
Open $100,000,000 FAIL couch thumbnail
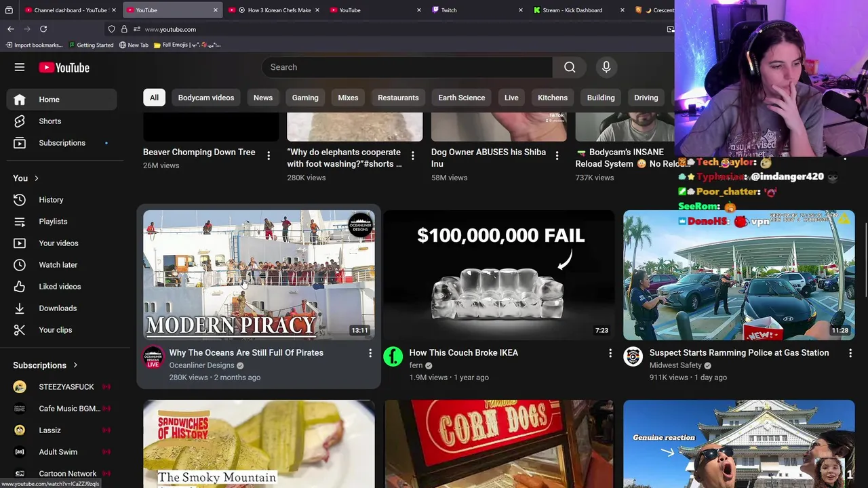(499, 275)
